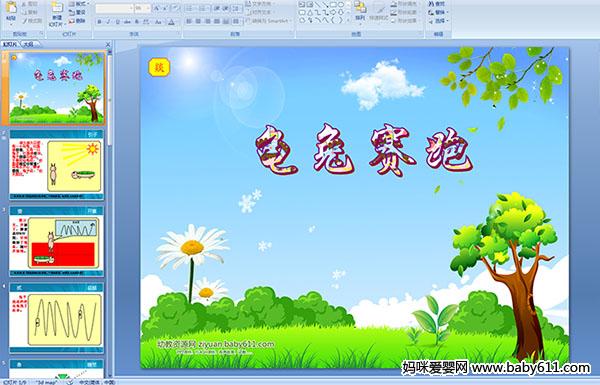Switch to the Outline (大纲) pane tab
The image size is (600, 385).
(x=28, y=44)
